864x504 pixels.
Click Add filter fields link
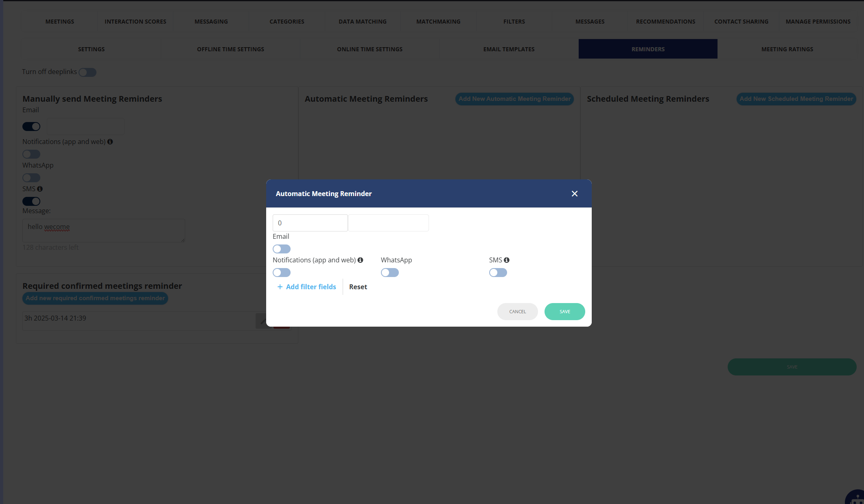(x=307, y=287)
